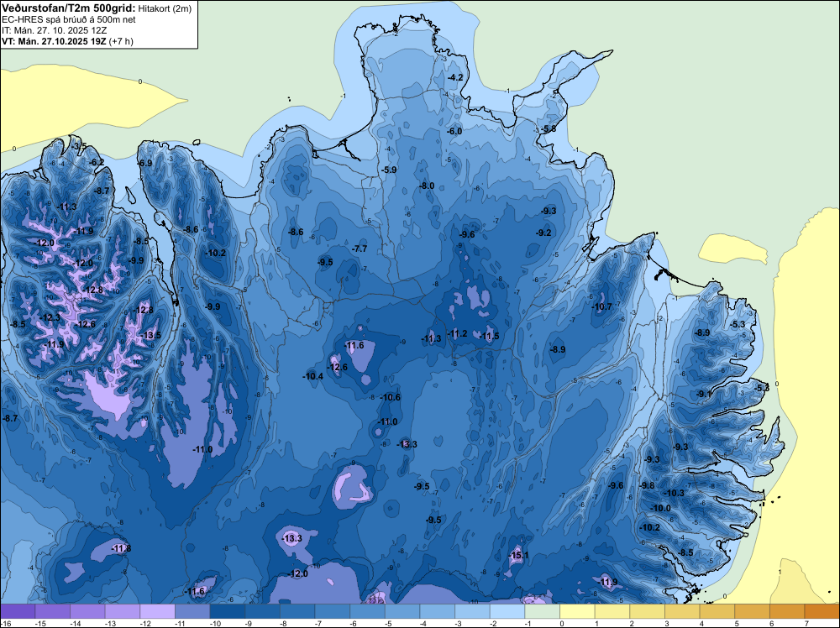Viewport: 840px width, 628px height.
Task: Click the title 'Veðurstofan/T2m 500grid' in the header
Action: (69, 8)
